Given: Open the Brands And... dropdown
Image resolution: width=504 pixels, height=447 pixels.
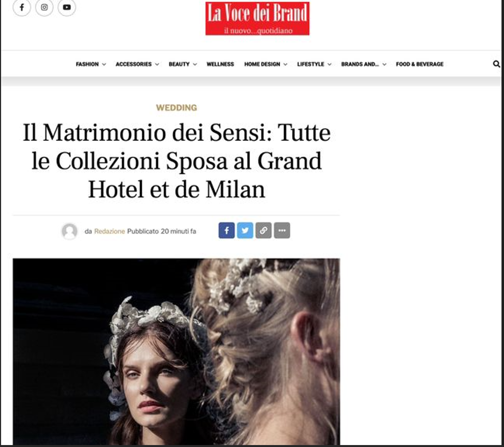Looking at the screenshot, I should pyautogui.click(x=363, y=64).
